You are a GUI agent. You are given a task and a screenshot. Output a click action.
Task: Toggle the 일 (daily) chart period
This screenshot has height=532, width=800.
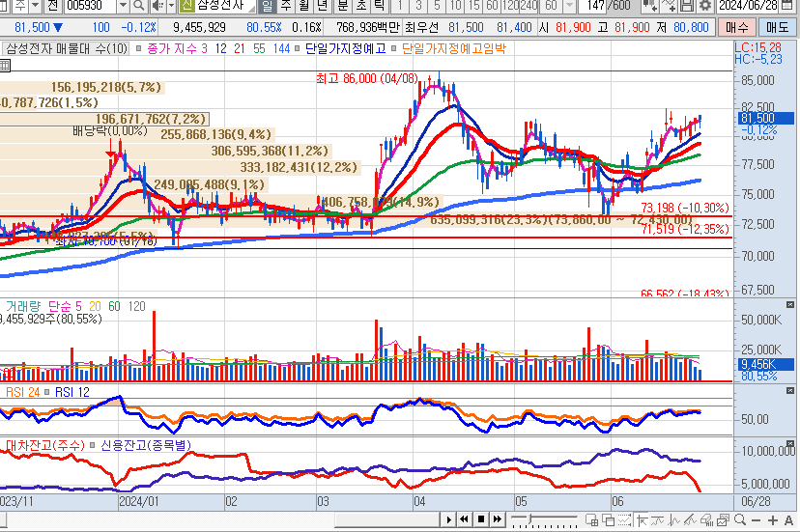[x=267, y=7]
